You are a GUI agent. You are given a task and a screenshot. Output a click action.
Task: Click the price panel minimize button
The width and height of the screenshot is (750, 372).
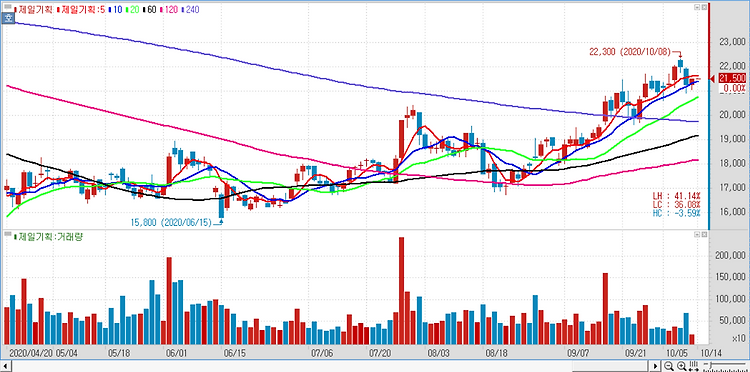pyautogui.click(x=697, y=8)
